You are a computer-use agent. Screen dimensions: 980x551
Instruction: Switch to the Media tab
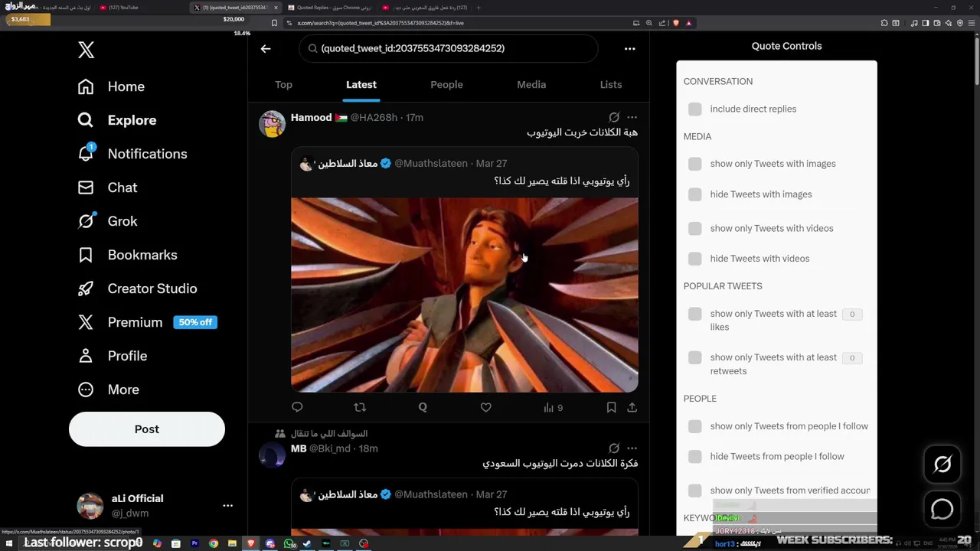[x=531, y=85]
